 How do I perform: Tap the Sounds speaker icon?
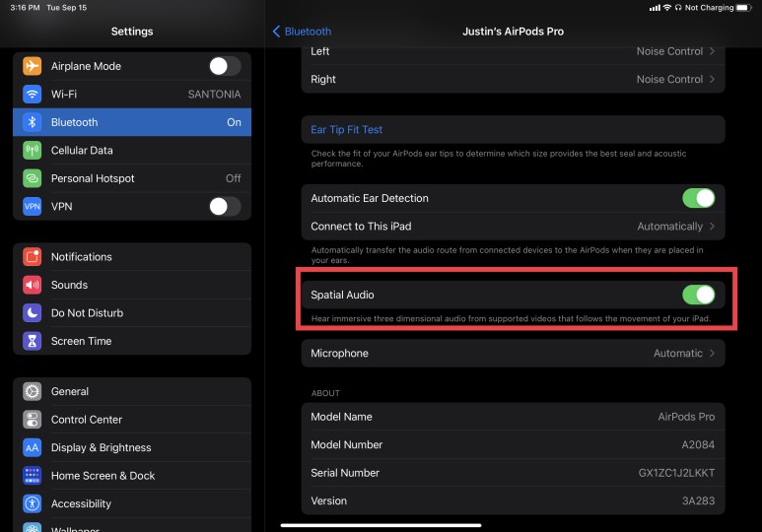(x=33, y=285)
